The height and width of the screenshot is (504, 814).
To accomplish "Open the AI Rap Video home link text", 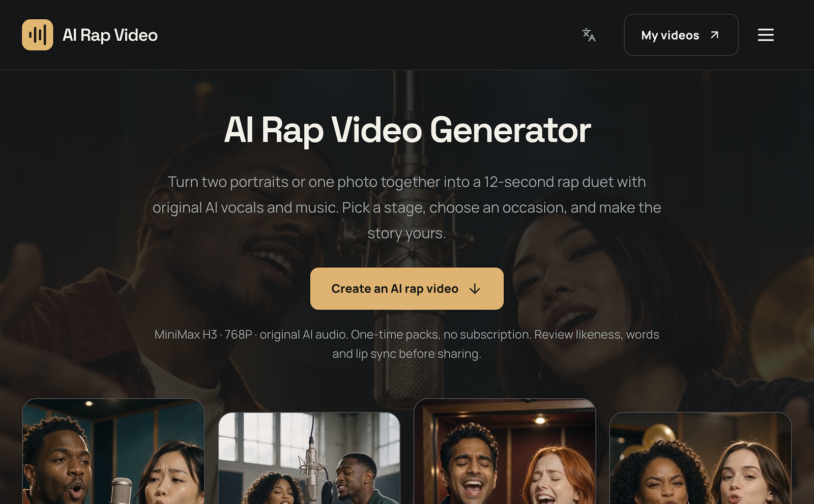I will (110, 35).
